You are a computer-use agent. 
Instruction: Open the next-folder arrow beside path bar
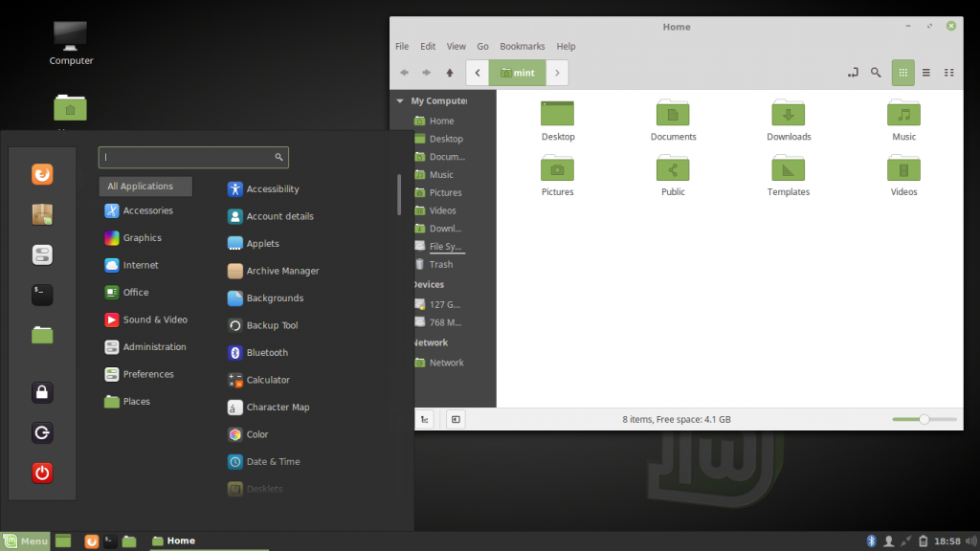(558, 72)
